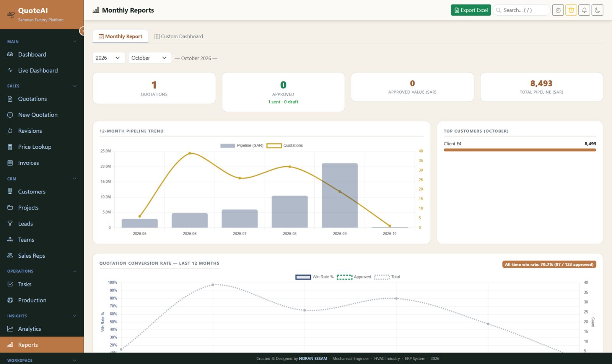Toggle Quotations legend series in trend chart

[x=285, y=146]
